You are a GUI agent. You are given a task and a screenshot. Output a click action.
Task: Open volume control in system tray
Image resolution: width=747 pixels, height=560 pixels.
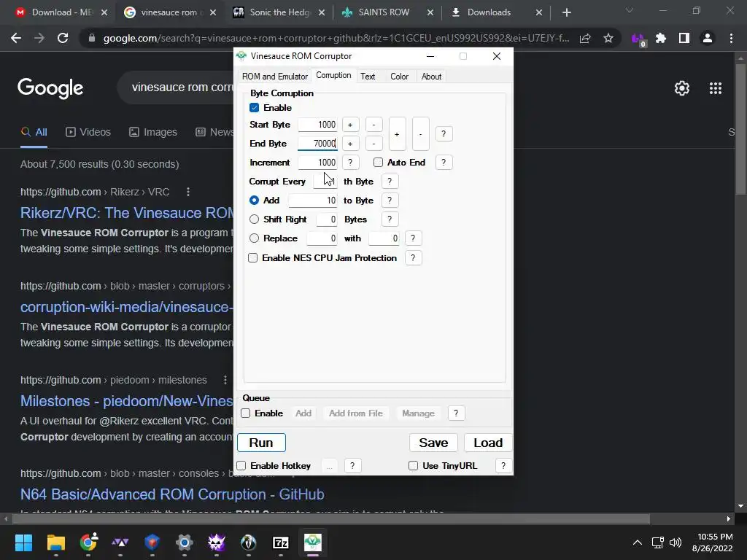point(676,542)
